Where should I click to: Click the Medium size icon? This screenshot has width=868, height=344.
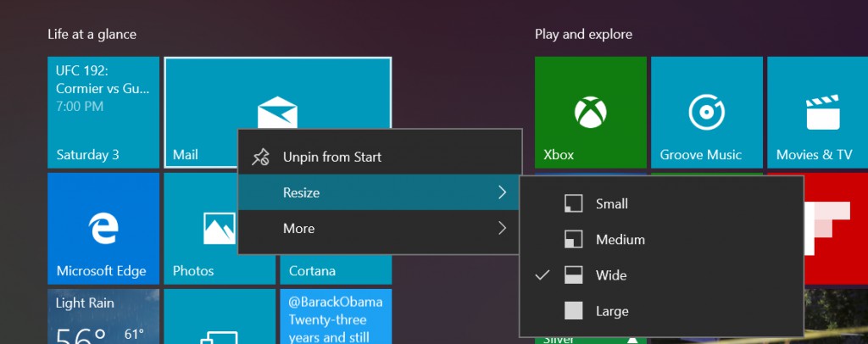(x=574, y=240)
